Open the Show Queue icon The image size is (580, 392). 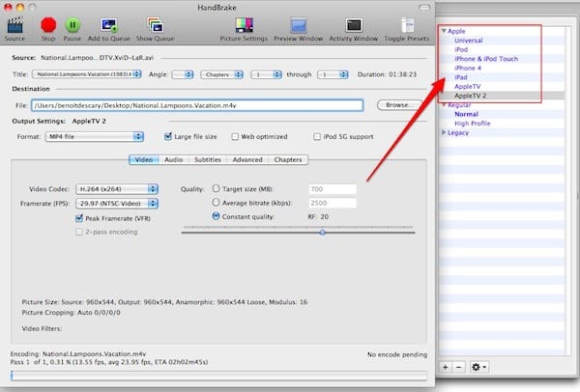point(157,24)
